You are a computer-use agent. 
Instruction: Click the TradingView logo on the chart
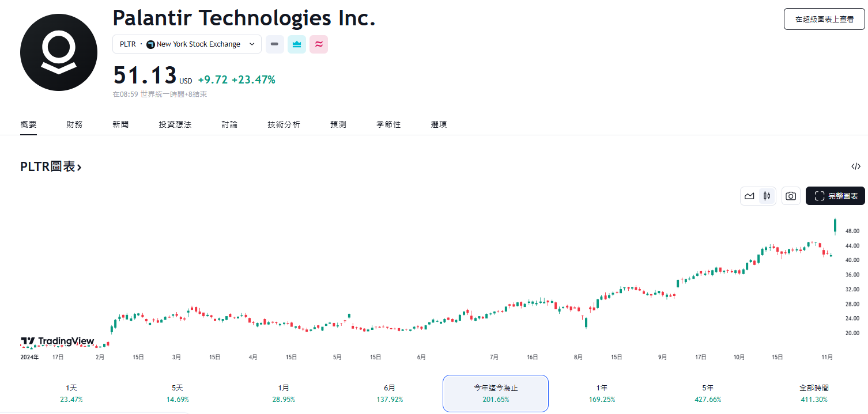pyautogui.click(x=58, y=341)
